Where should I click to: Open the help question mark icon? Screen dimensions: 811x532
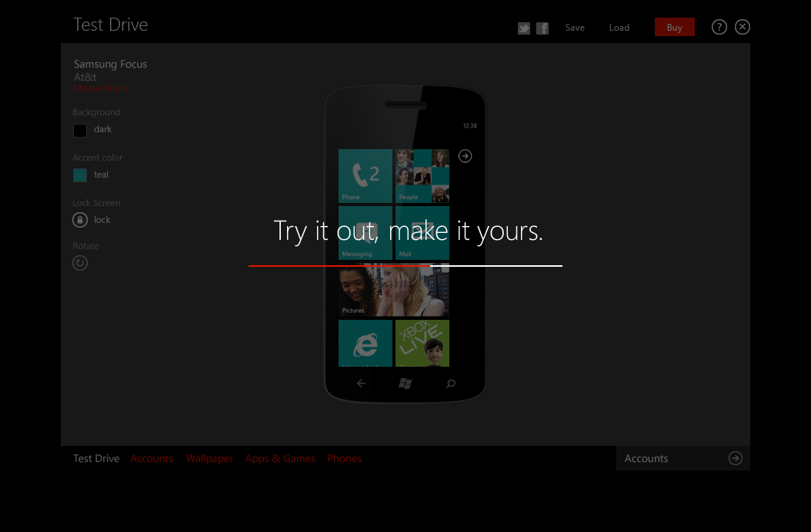719,27
